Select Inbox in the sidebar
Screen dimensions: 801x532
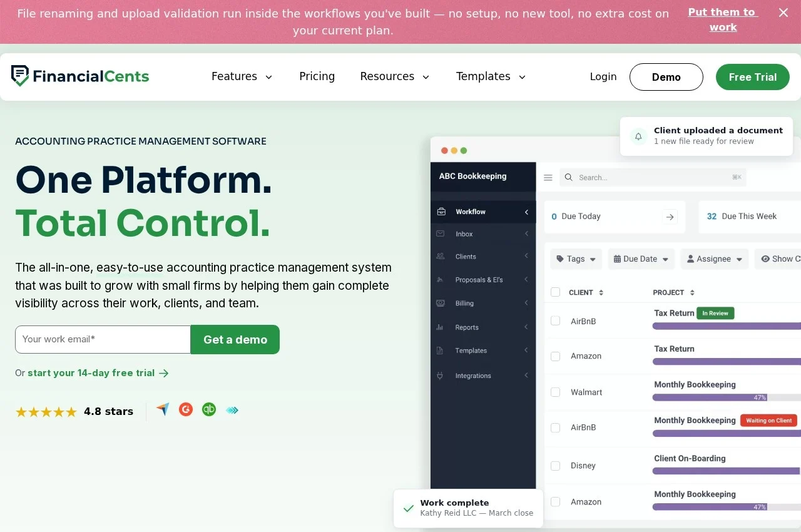pos(483,233)
